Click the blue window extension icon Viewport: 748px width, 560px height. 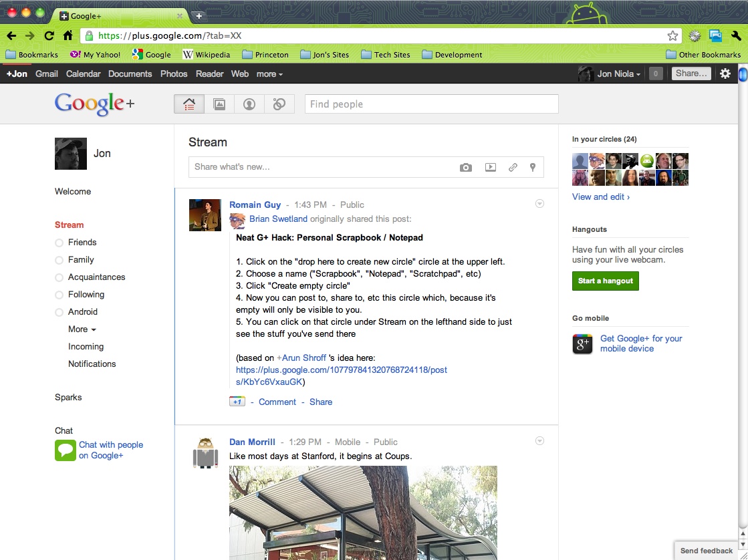(715, 36)
